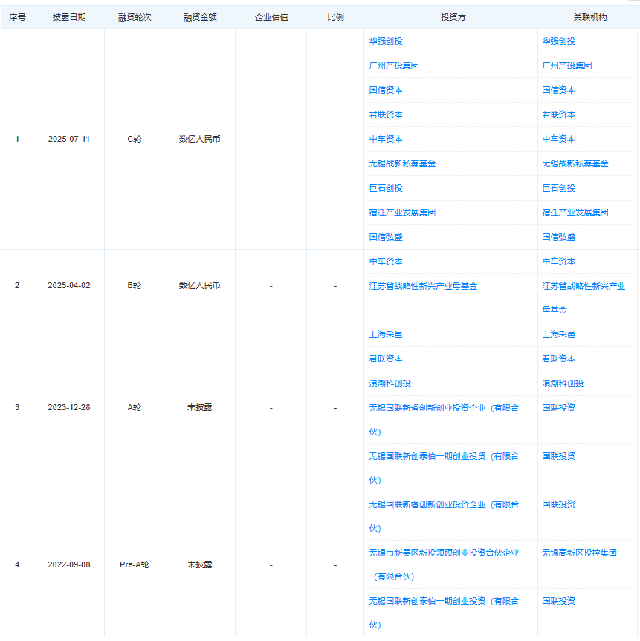Open 中车资本 investor link above 江苏省战略性新兴产业母基金
The width and height of the screenshot is (640, 641).
[x=385, y=262]
